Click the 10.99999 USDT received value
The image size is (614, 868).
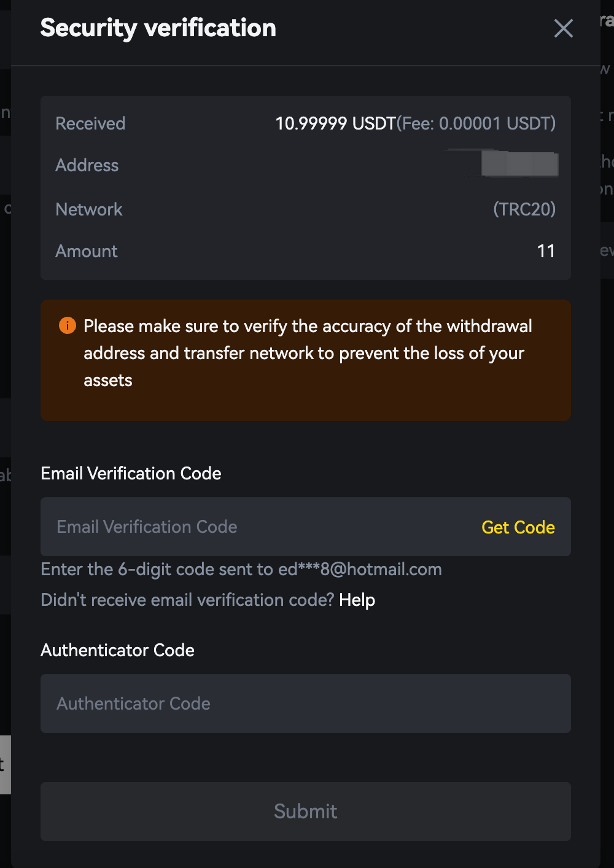click(335, 123)
